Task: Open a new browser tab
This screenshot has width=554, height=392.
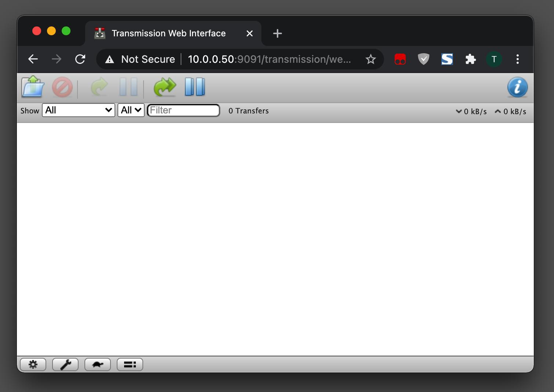Action: tap(278, 33)
